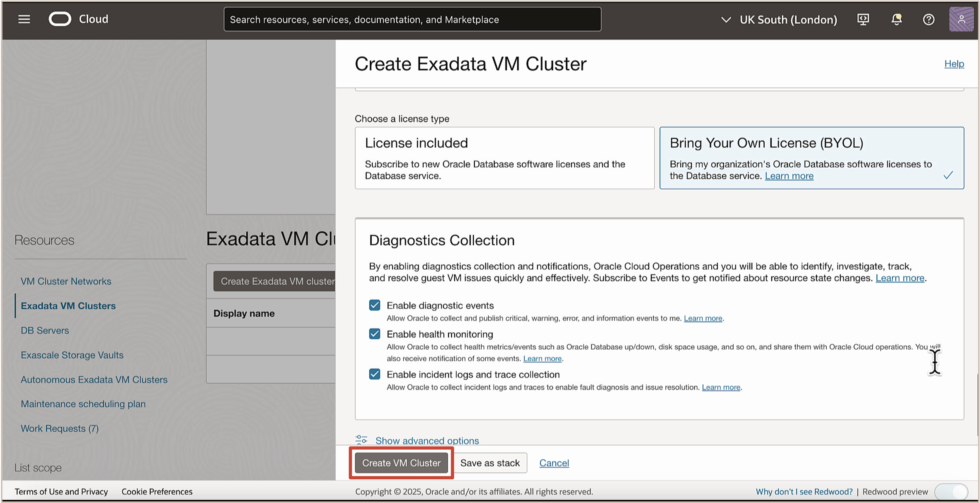Image resolution: width=980 pixels, height=503 pixels.
Task: Select the License included option
Action: (x=504, y=158)
